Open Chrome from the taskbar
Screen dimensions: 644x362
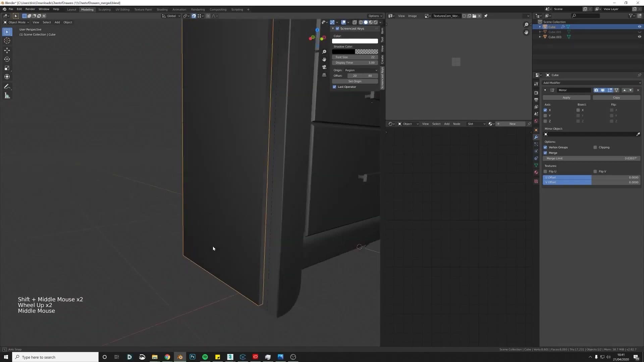167,357
